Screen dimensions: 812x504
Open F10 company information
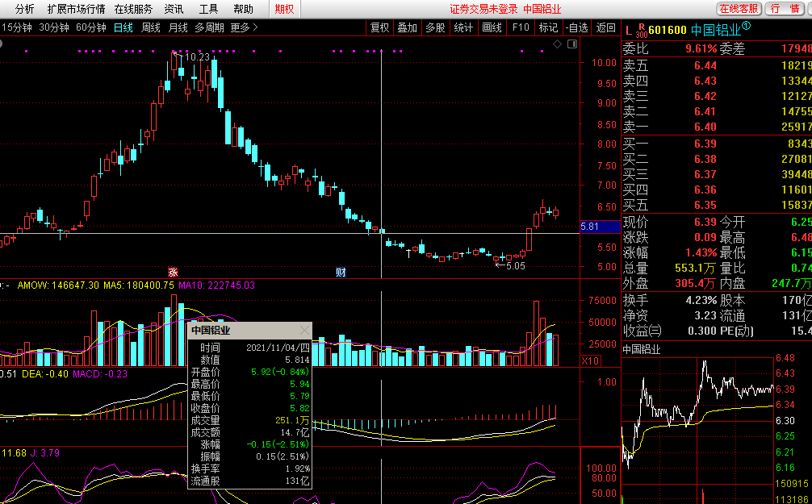(x=521, y=27)
